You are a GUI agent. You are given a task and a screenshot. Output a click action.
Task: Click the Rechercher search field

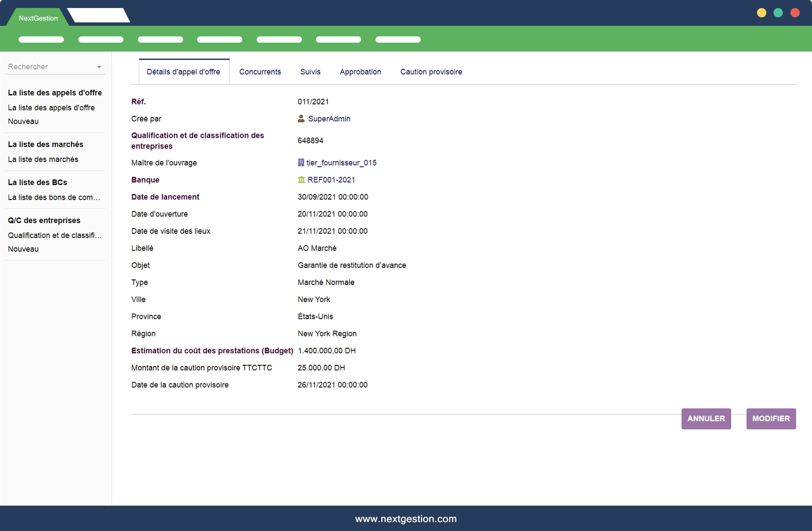tap(49, 67)
